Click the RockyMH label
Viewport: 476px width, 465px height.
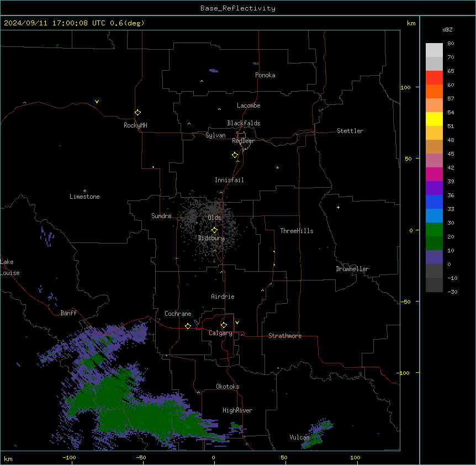pyautogui.click(x=135, y=125)
